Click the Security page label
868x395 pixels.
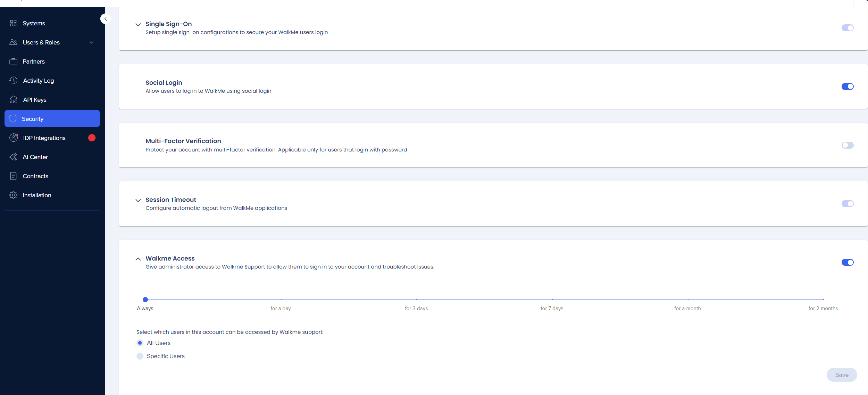(33, 119)
